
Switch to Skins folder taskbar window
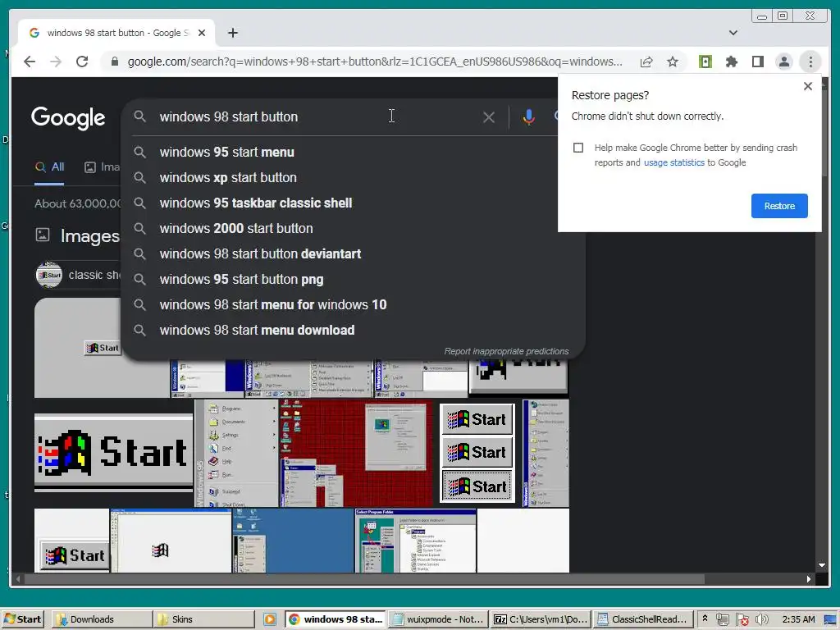(x=204, y=619)
